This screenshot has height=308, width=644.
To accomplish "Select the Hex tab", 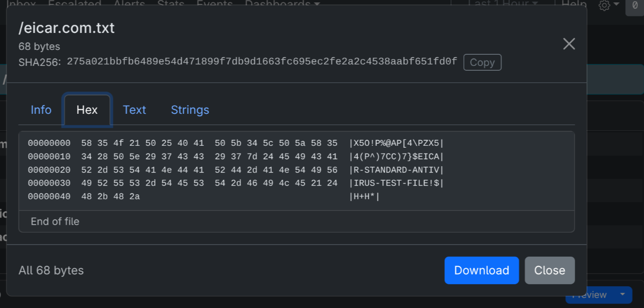I will (x=87, y=110).
